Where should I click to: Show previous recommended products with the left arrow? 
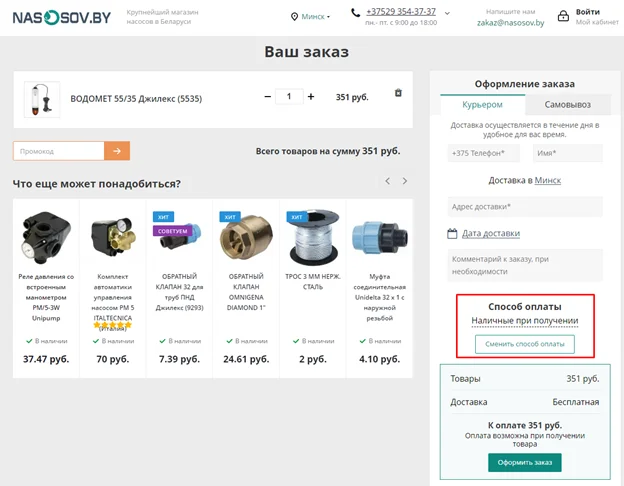click(388, 181)
